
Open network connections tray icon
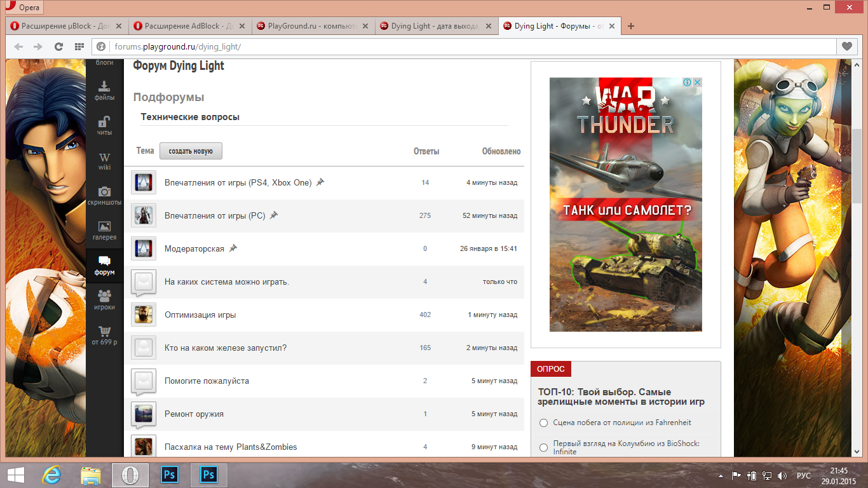767,475
